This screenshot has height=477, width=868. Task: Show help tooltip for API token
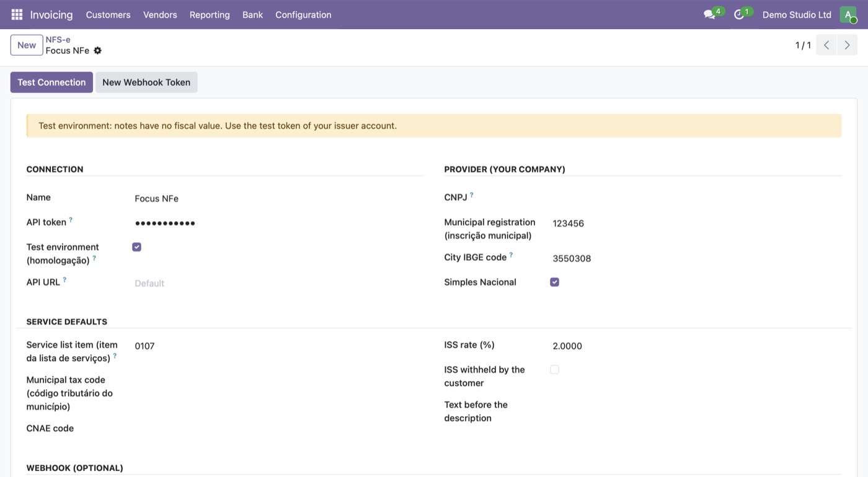coord(71,219)
